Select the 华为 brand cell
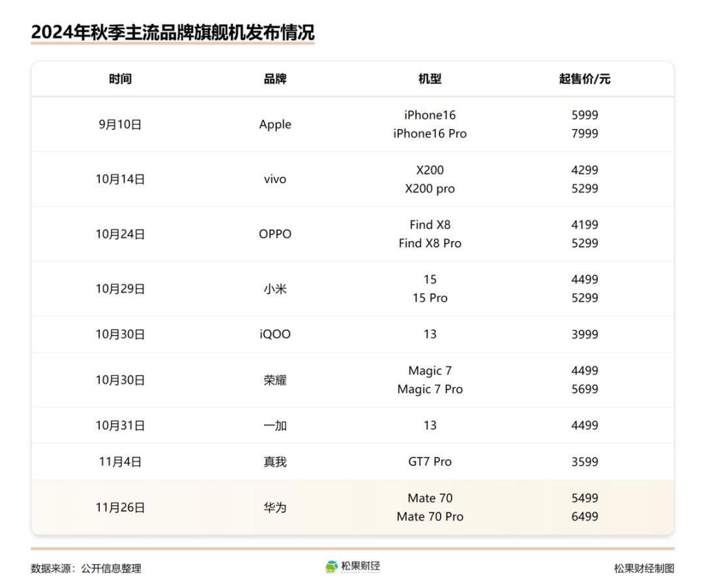Image resolution: width=704 pixels, height=588 pixels. point(275,507)
